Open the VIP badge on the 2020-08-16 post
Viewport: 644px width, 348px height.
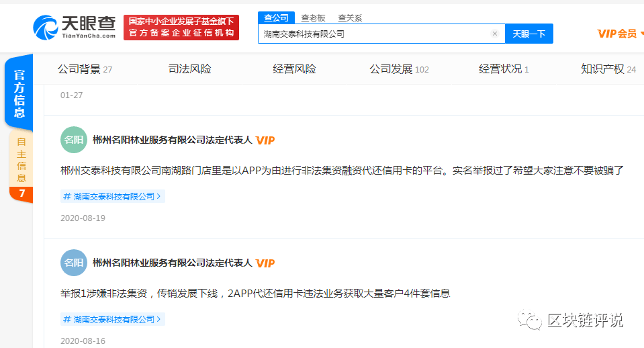point(265,263)
